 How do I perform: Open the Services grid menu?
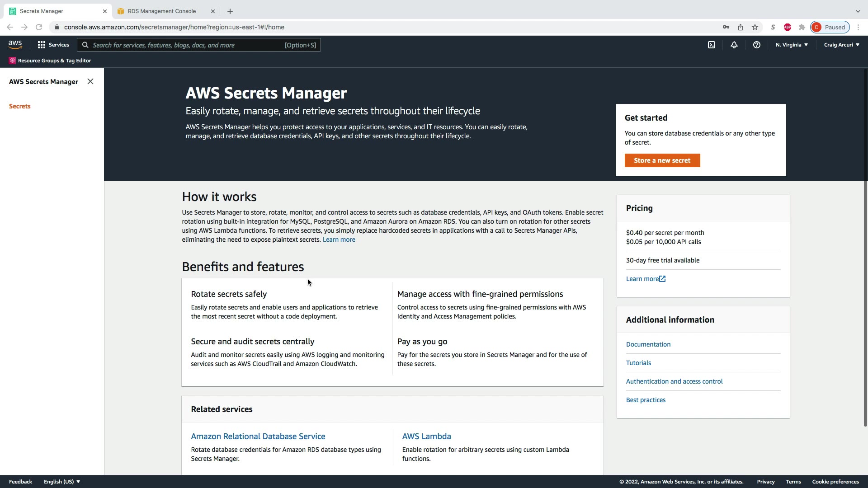pyautogui.click(x=53, y=45)
